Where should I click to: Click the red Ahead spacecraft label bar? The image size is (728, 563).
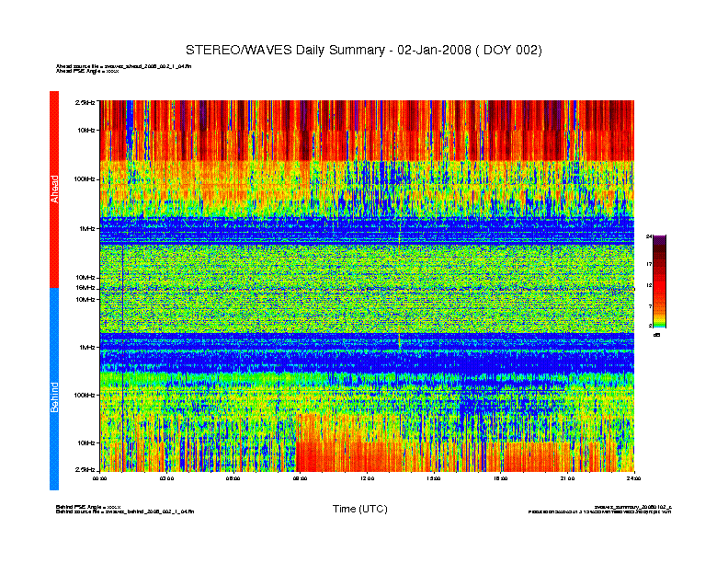click(x=54, y=190)
